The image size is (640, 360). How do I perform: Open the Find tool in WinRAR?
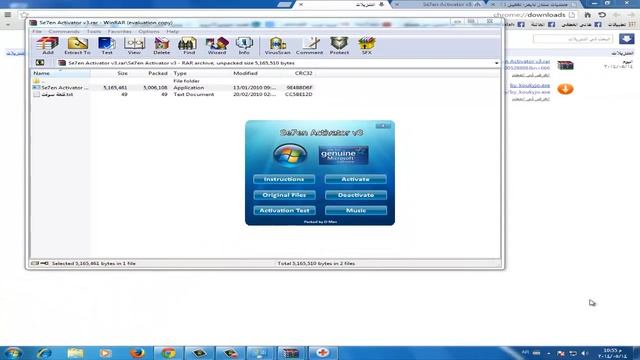tap(188, 45)
